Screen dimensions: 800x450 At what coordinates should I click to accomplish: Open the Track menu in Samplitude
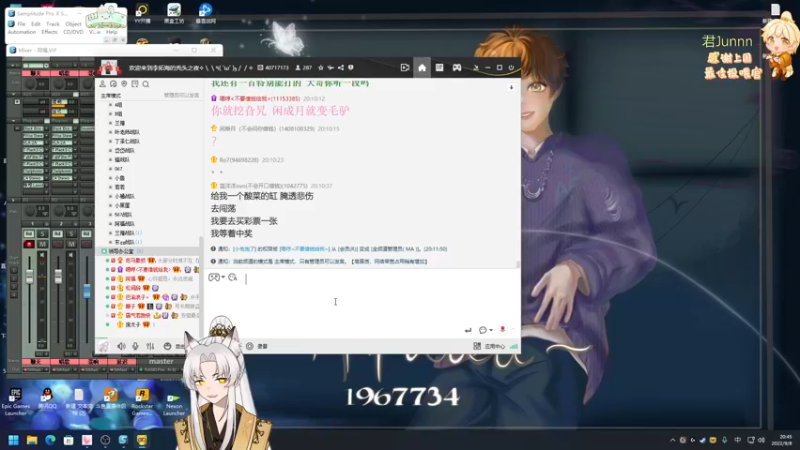point(53,24)
